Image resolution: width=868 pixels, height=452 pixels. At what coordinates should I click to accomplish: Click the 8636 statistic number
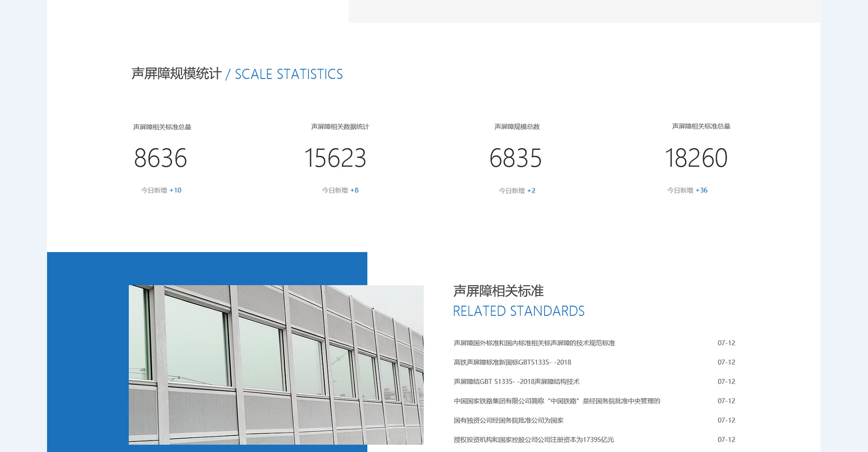click(x=160, y=158)
